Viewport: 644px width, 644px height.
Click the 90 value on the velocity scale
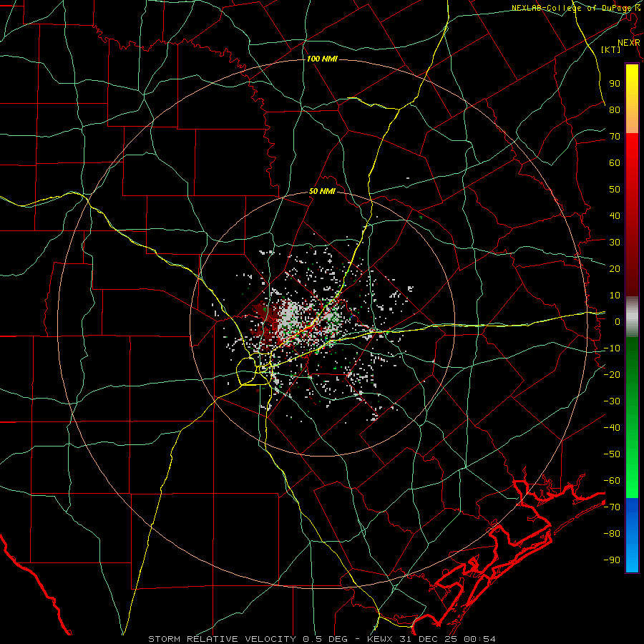tap(615, 84)
